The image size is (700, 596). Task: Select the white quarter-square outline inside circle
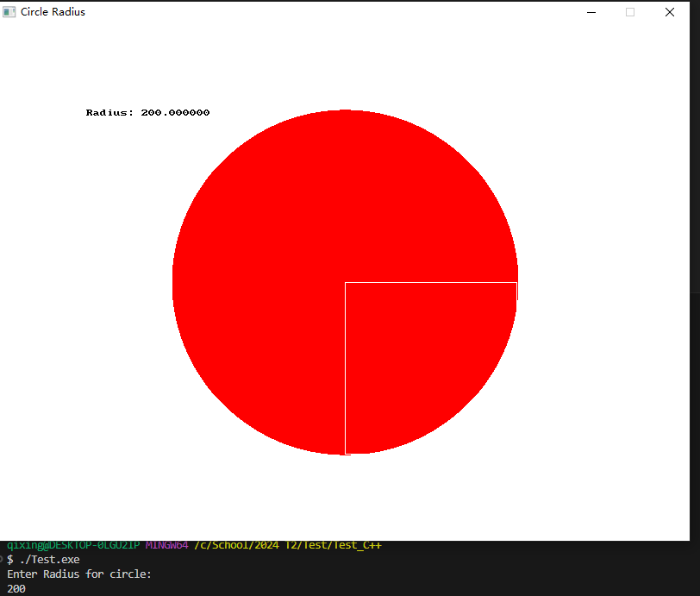(x=431, y=283)
